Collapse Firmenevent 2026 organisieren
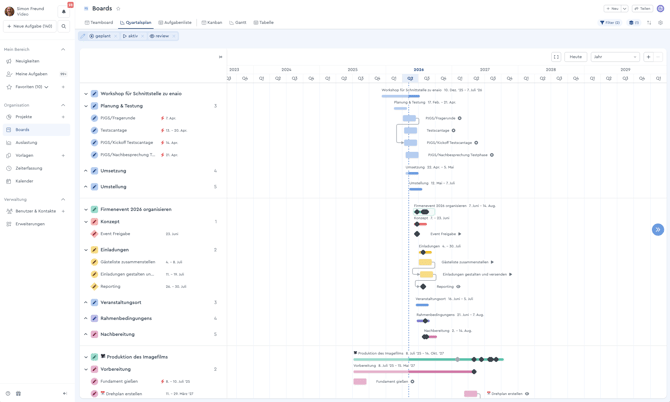The height and width of the screenshot is (402, 670). [x=85, y=209]
